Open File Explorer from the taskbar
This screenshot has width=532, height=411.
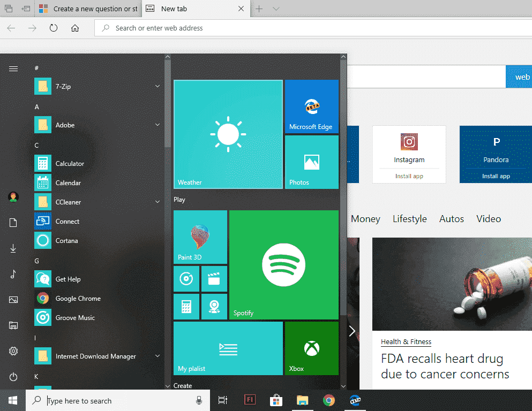pos(302,400)
